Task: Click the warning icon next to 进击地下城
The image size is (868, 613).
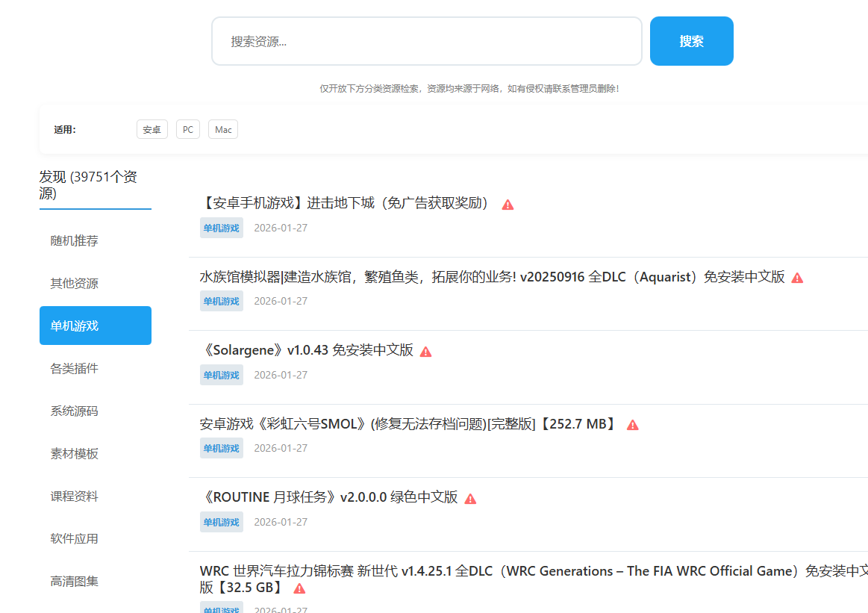Action: (508, 203)
